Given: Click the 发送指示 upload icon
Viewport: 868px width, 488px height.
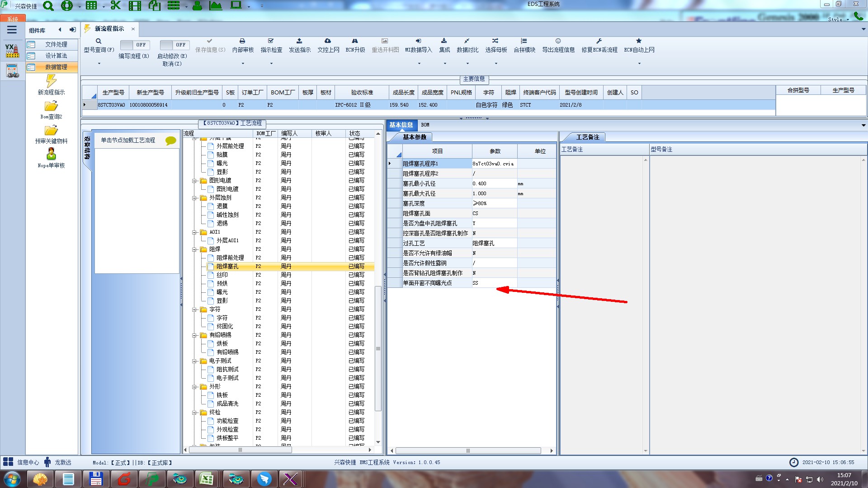Looking at the screenshot, I should coord(299,41).
